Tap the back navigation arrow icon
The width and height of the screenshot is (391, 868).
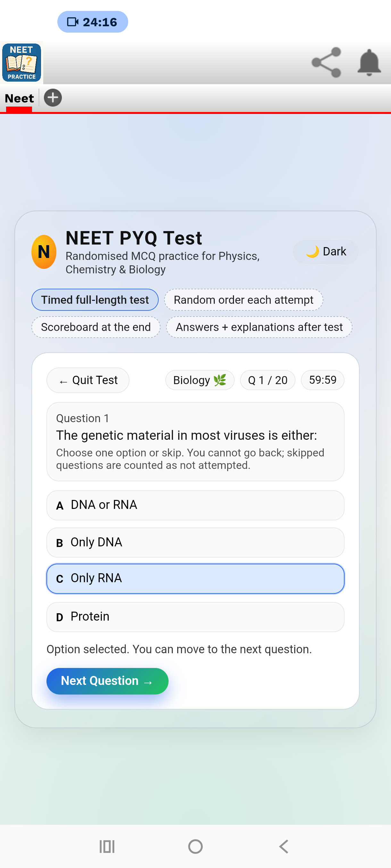coord(284,847)
